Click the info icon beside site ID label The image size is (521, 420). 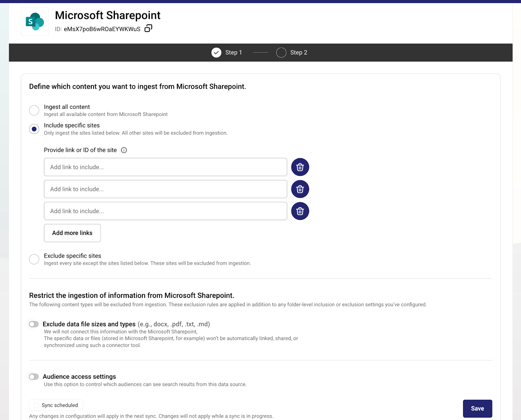[124, 150]
